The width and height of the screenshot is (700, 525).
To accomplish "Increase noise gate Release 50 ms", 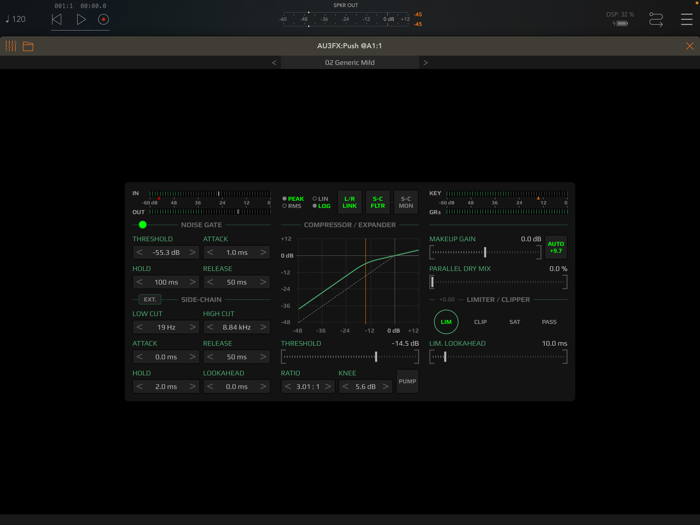I will pos(263,282).
